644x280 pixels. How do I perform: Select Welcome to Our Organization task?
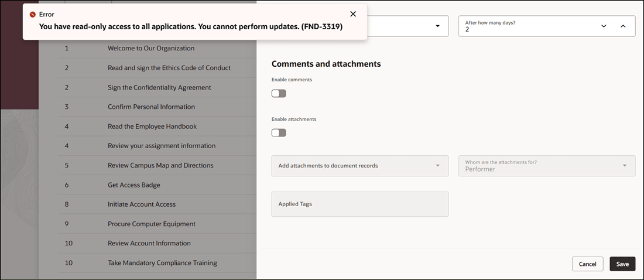pyautogui.click(x=151, y=49)
